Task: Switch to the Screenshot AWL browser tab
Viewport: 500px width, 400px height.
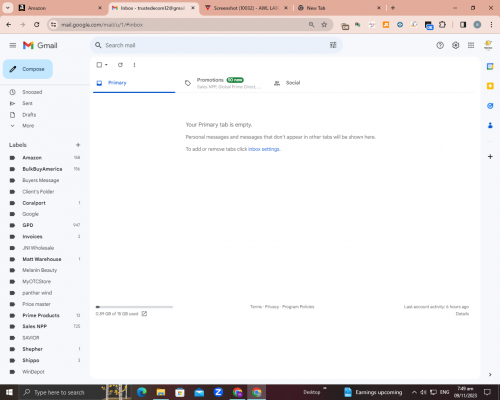Action: pos(246,8)
